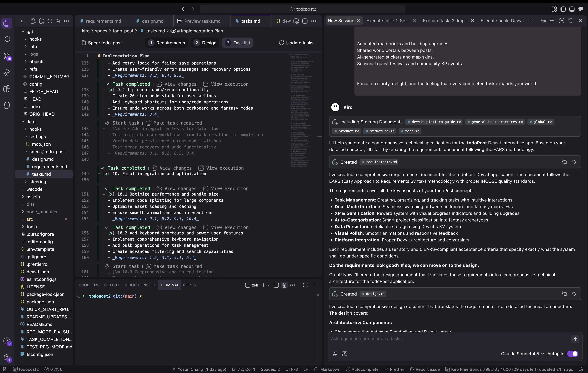Click the chat history clock icon
This screenshot has height=373, width=588.
[x=571, y=21]
